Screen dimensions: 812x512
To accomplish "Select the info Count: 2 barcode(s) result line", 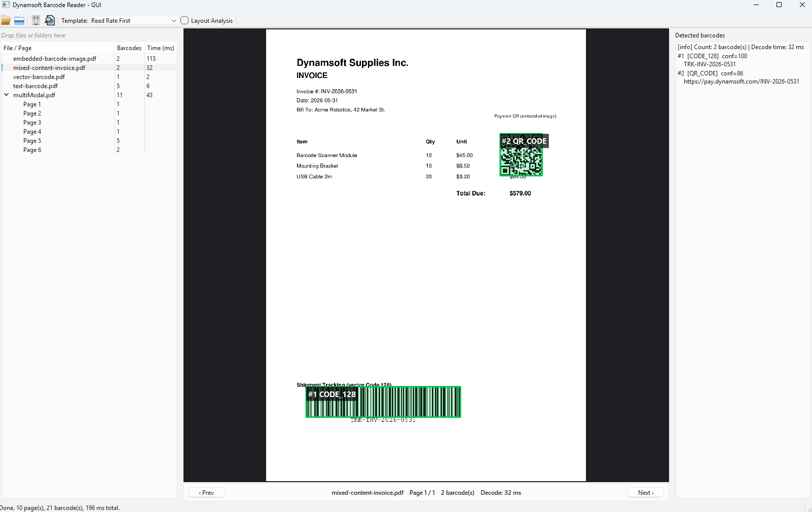I will (741, 47).
